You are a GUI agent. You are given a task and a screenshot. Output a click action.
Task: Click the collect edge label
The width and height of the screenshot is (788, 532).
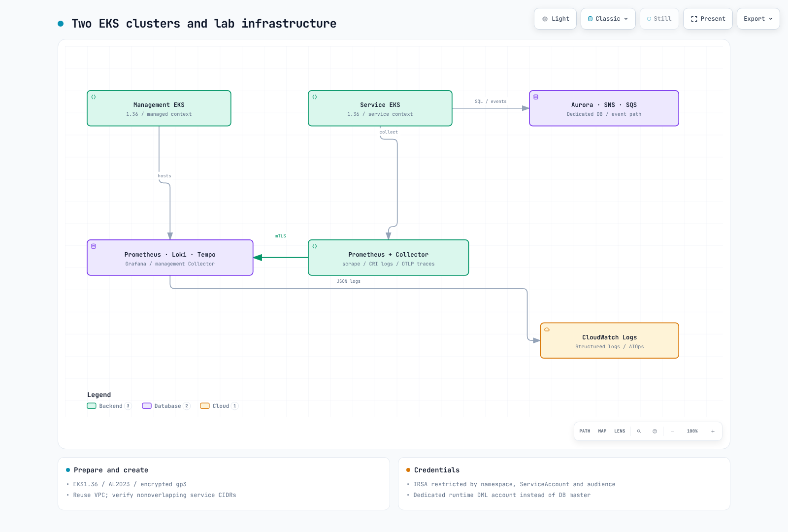389,132
